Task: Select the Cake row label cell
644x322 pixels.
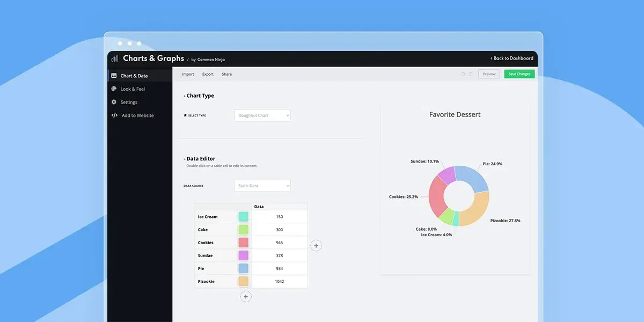Action: pos(216,230)
